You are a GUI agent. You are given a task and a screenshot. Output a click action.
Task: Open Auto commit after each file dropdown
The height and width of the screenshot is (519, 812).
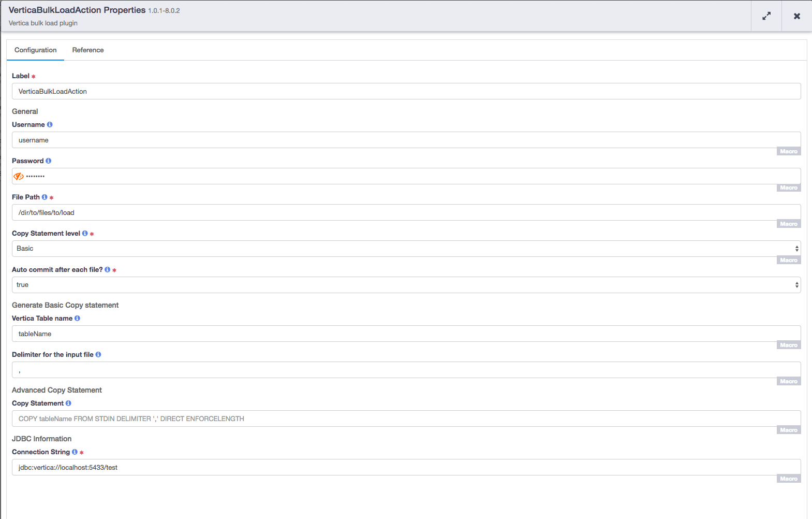(x=406, y=285)
